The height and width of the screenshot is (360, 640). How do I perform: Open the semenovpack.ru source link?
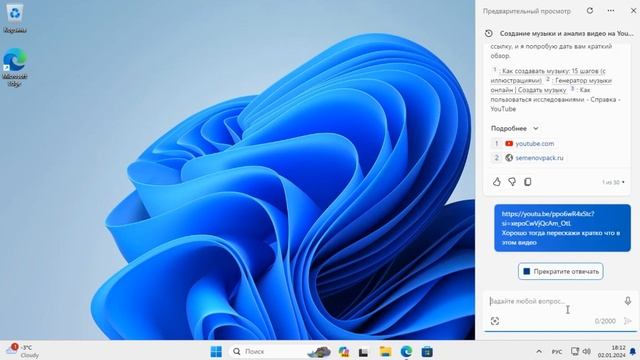pos(539,158)
